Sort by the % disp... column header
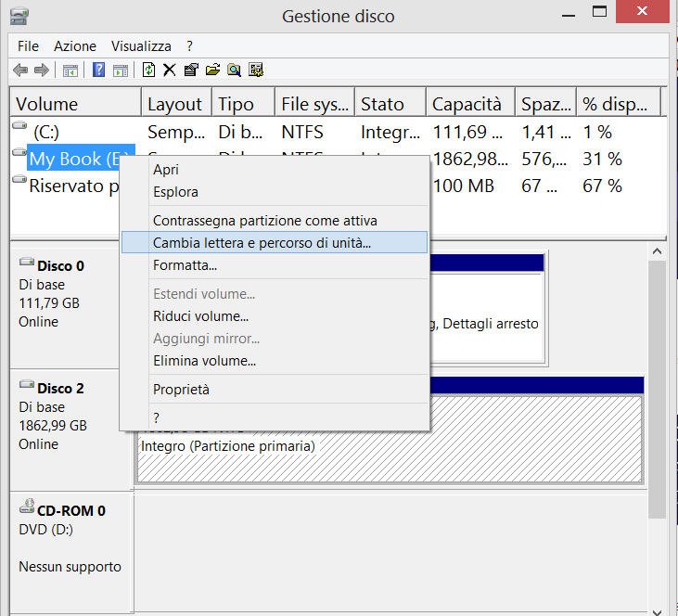This screenshot has height=616, width=678. tap(619, 104)
